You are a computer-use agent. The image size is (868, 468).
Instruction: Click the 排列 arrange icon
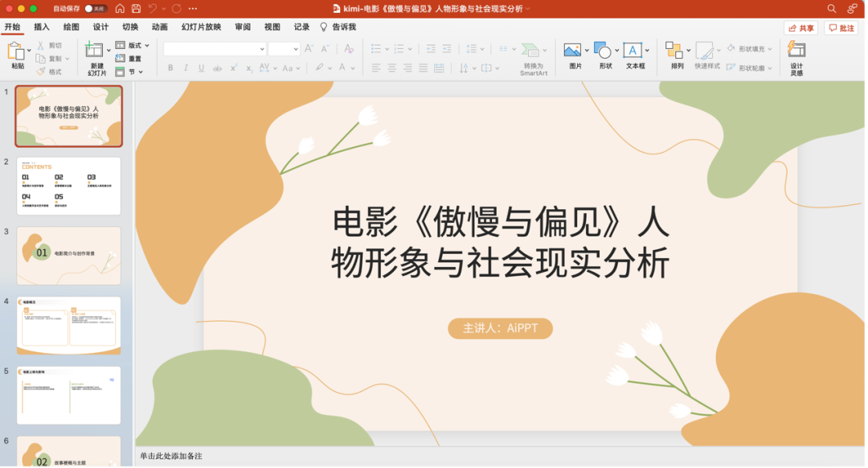pos(674,51)
